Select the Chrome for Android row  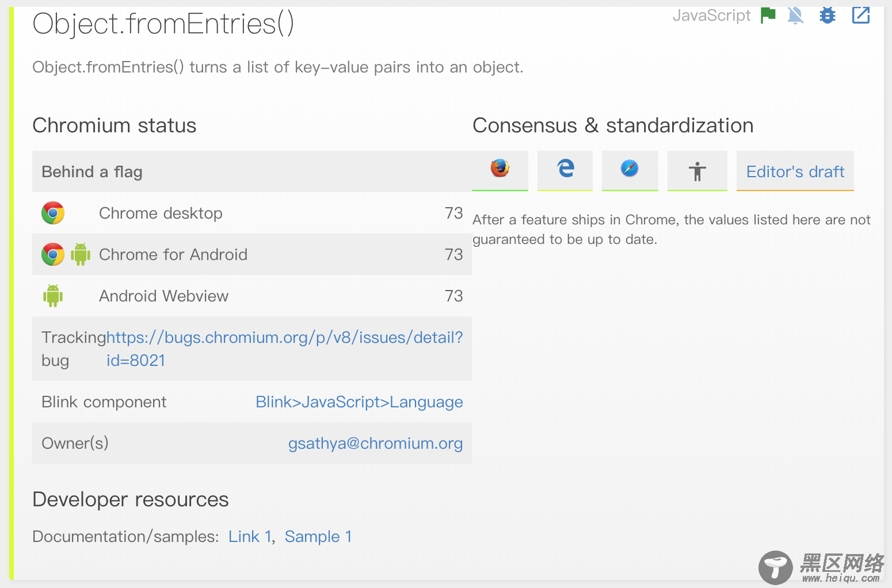251,254
